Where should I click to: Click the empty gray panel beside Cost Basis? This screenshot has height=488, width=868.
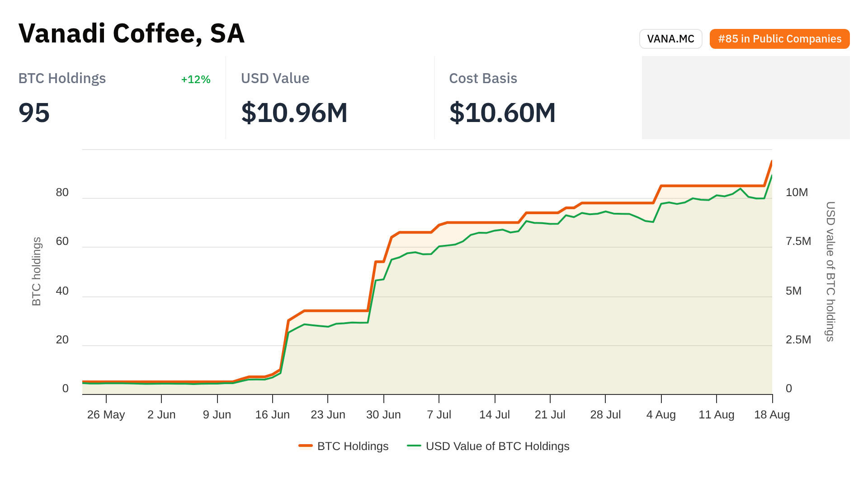point(745,98)
